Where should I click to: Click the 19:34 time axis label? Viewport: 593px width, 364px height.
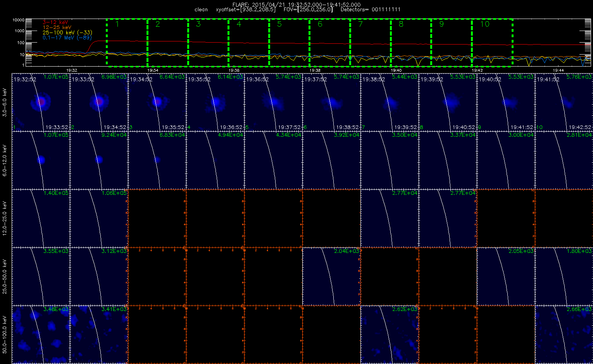coord(153,70)
